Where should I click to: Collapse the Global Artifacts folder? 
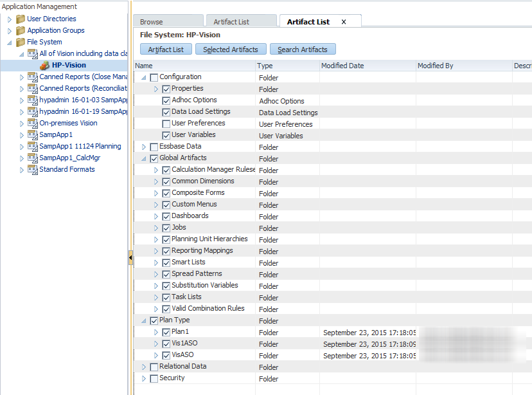144,159
